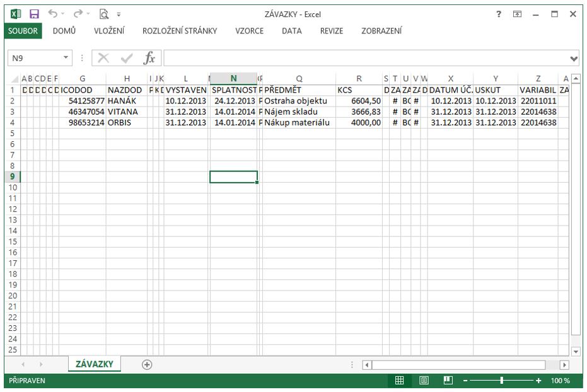Click the cell containing HANÁK
Image resolution: width=587 pixels, height=392 pixels.
click(127, 101)
